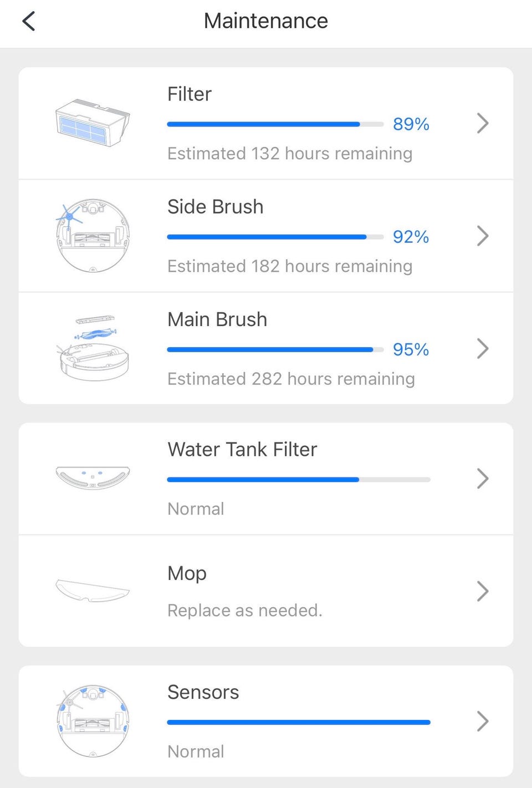Tap the Mop pad illustration
This screenshot has height=788, width=532.
point(93,591)
